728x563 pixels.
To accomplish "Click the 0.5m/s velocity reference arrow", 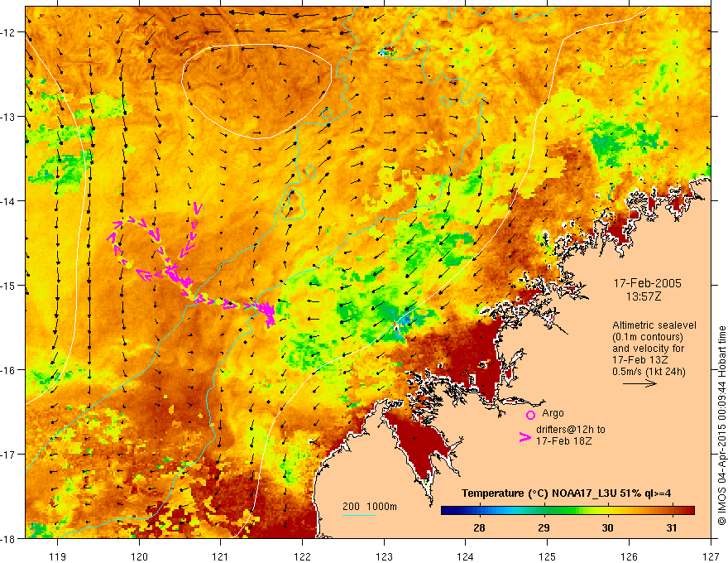I will [x=639, y=383].
